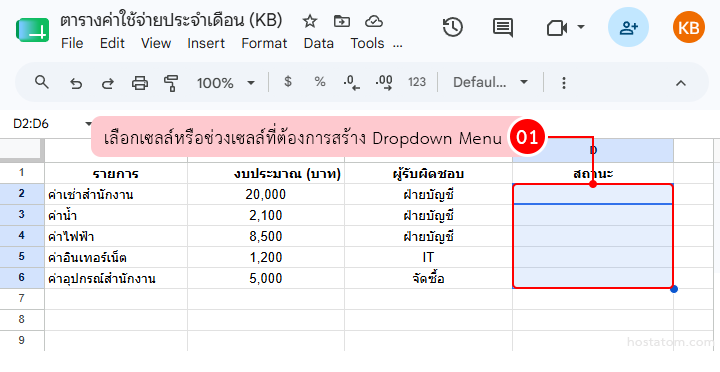Screen dimensions: 720x372
Task: Open the Default font dropdown
Action: coord(490,83)
